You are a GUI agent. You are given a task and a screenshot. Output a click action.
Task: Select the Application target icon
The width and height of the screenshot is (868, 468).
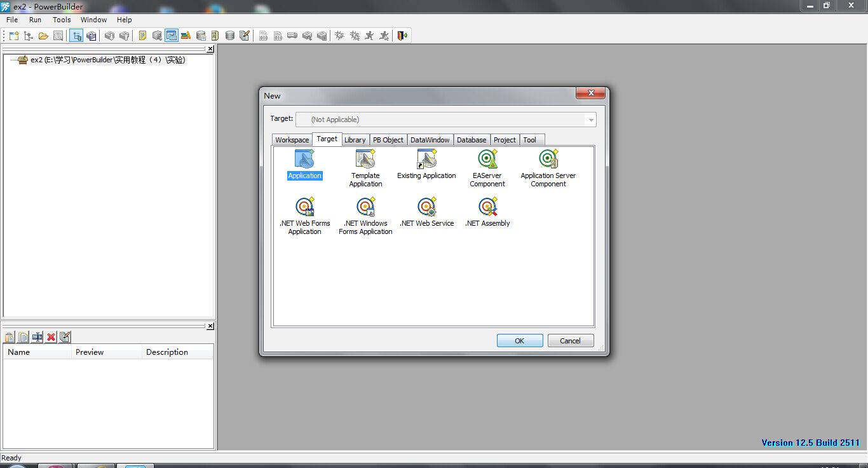point(304,164)
